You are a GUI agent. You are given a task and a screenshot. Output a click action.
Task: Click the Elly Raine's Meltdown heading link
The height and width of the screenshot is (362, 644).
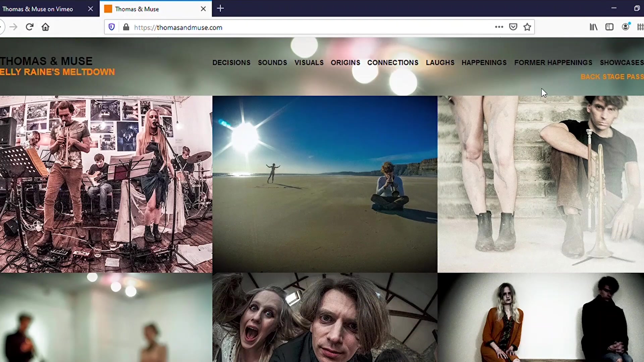[x=57, y=72]
